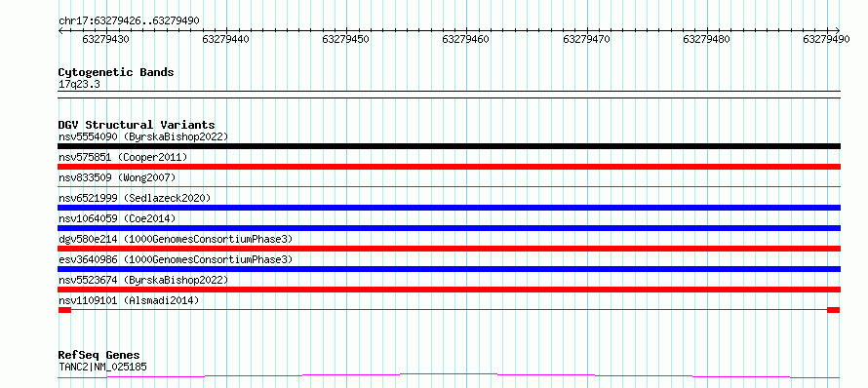Select the nsv1109101 (Alsmadi2014) label
This screenshot has height=388, width=868.
click(x=129, y=300)
